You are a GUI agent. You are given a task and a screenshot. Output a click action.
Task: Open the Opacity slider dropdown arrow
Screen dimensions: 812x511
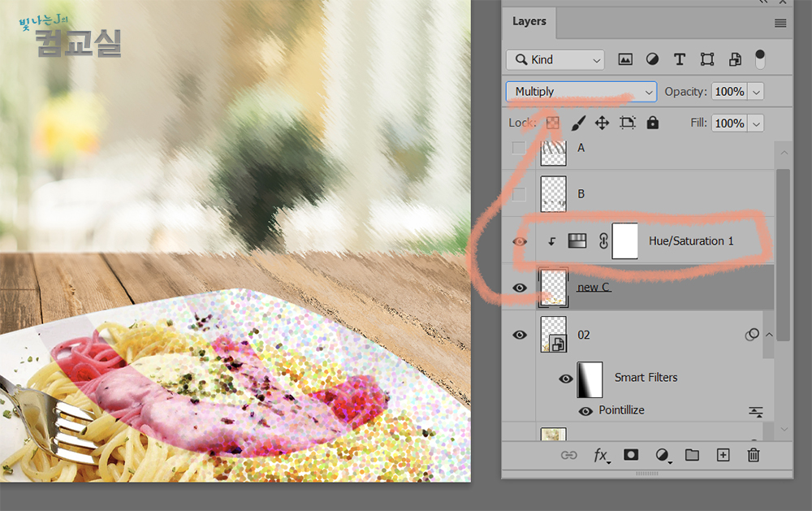tap(756, 93)
